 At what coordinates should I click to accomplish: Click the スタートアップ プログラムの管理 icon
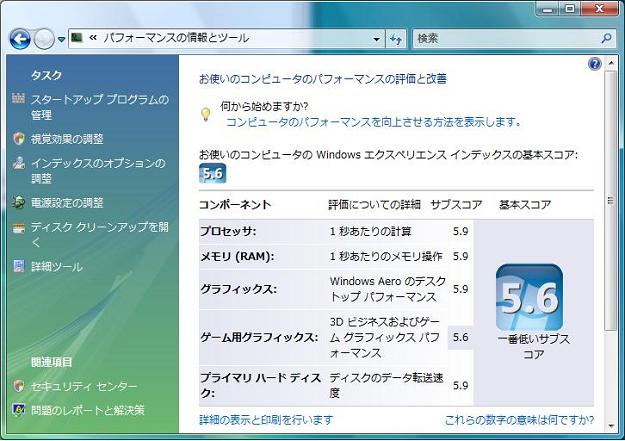coord(18,98)
